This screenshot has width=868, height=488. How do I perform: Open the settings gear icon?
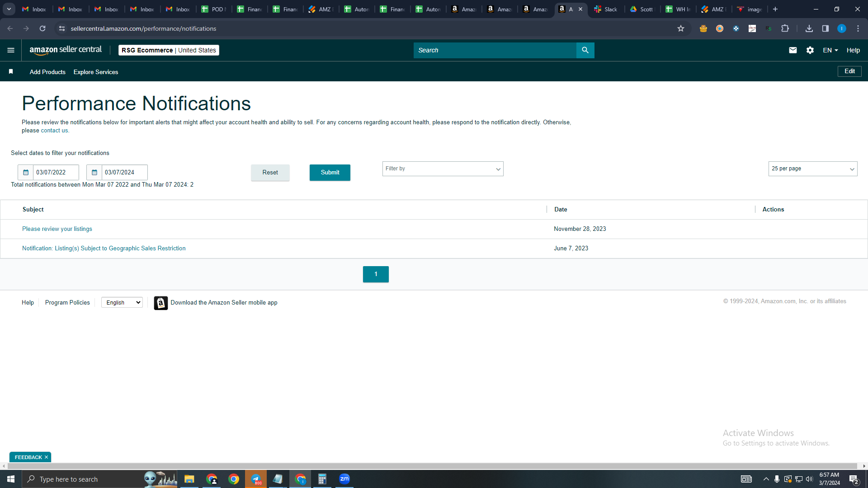pos(810,50)
